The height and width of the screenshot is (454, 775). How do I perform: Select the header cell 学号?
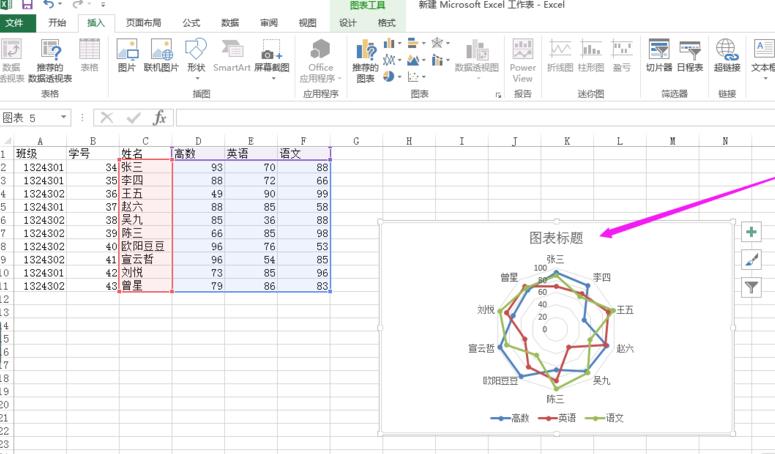pyautogui.click(x=93, y=154)
